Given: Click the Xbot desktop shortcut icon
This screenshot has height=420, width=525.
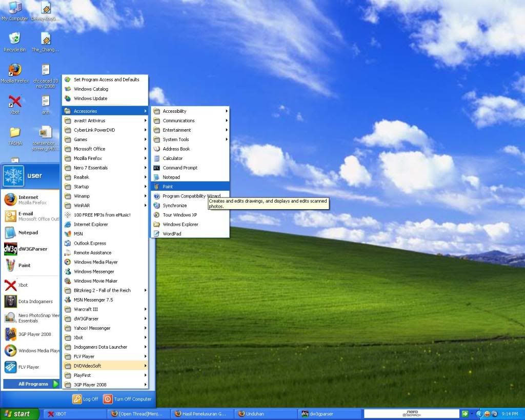Looking at the screenshot, I should tap(15, 103).
